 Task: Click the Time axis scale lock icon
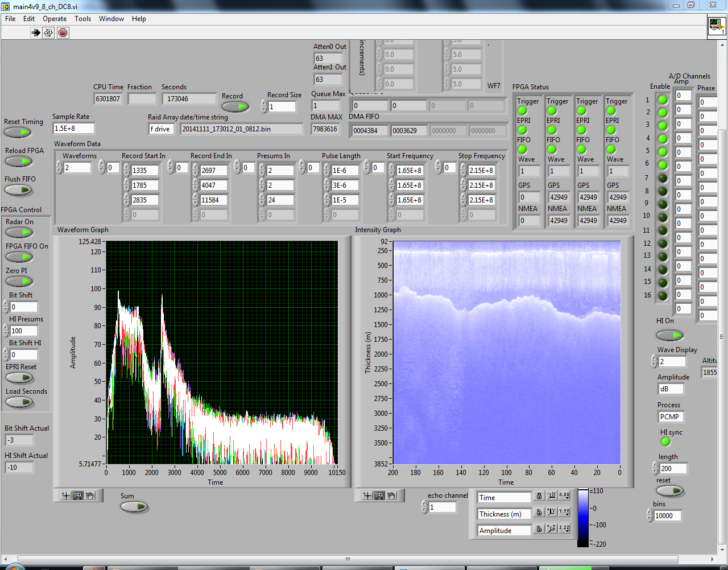click(x=539, y=497)
